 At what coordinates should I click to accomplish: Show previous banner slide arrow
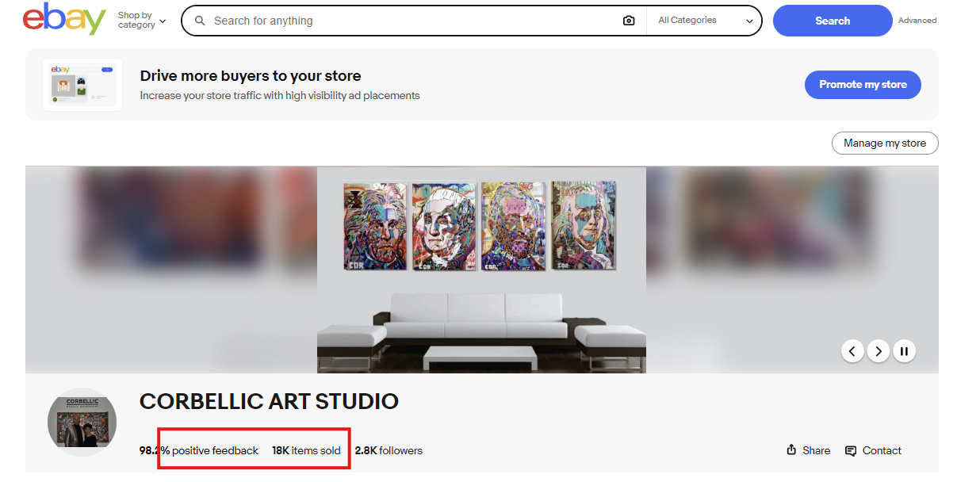pyautogui.click(x=852, y=350)
